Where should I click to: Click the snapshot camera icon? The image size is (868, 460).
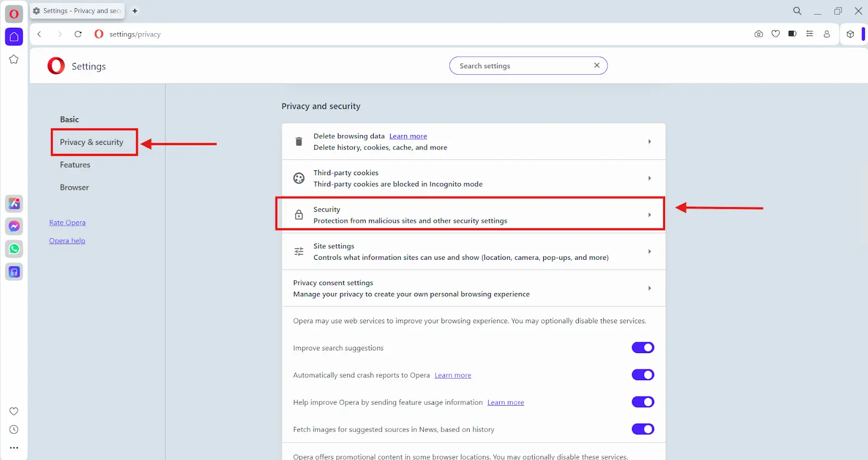coord(758,34)
